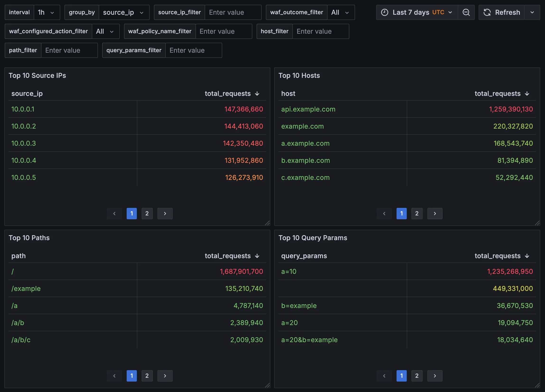This screenshot has width=545, height=392.
Task: Focus the host_filter input field
Action: [321, 31]
